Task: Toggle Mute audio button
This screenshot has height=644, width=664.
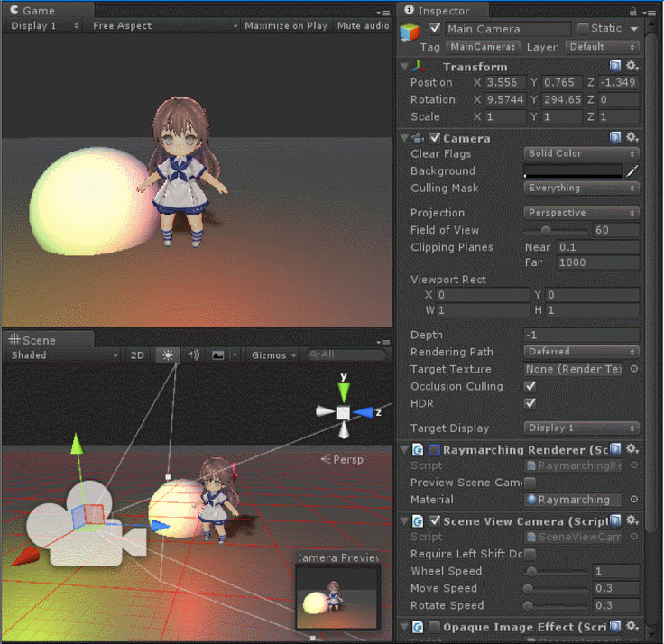Action: [363, 26]
